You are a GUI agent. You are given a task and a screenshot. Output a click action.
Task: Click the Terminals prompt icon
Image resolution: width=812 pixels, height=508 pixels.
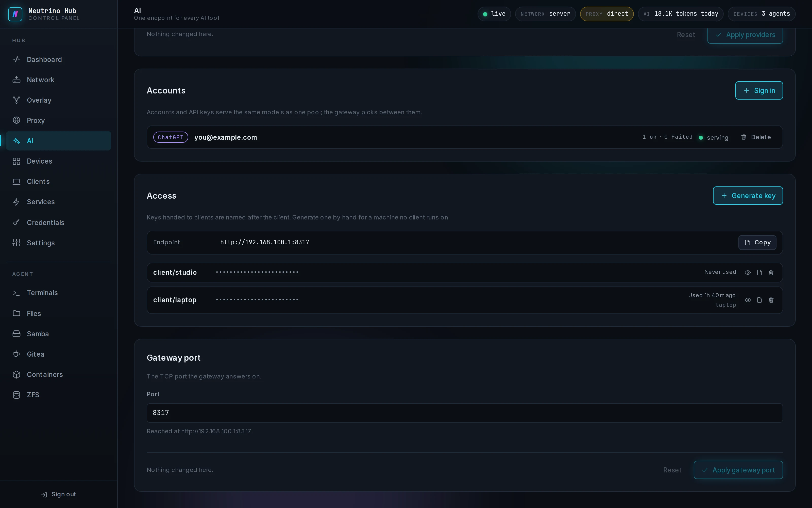pyautogui.click(x=16, y=293)
